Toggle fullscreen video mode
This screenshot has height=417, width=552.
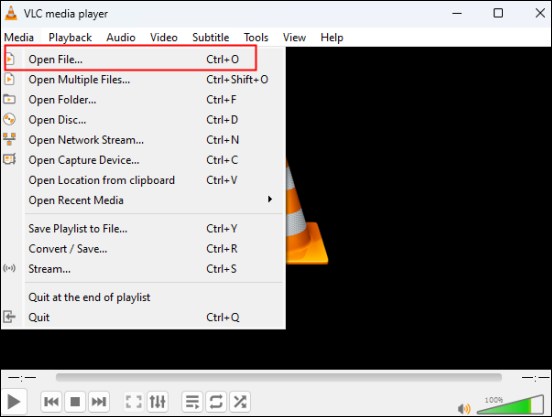click(134, 402)
